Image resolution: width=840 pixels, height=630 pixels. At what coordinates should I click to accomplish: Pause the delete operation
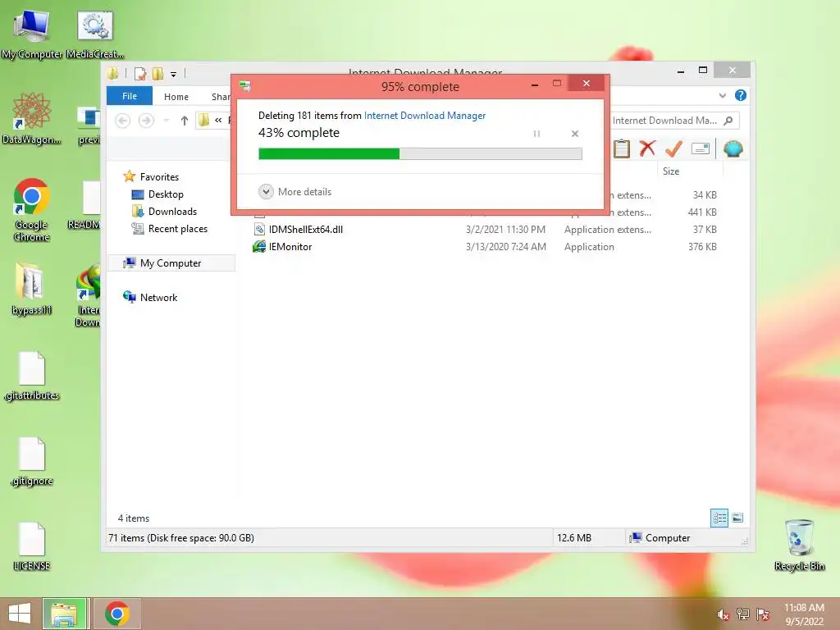pos(536,134)
